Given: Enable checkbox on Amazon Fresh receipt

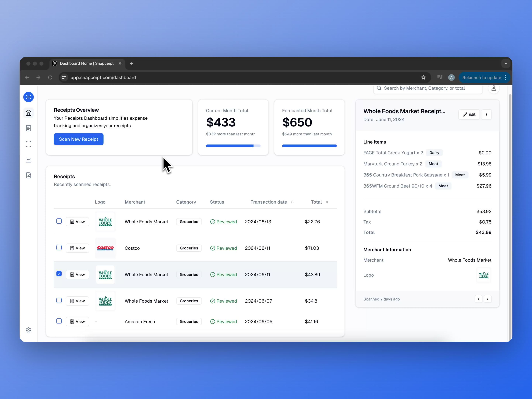Looking at the screenshot, I should pyautogui.click(x=59, y=321).
